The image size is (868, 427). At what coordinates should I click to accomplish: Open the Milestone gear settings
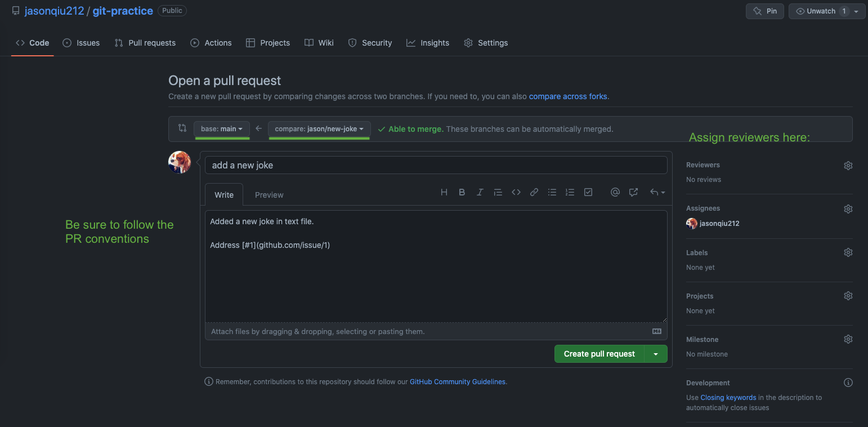pos(848,339)
